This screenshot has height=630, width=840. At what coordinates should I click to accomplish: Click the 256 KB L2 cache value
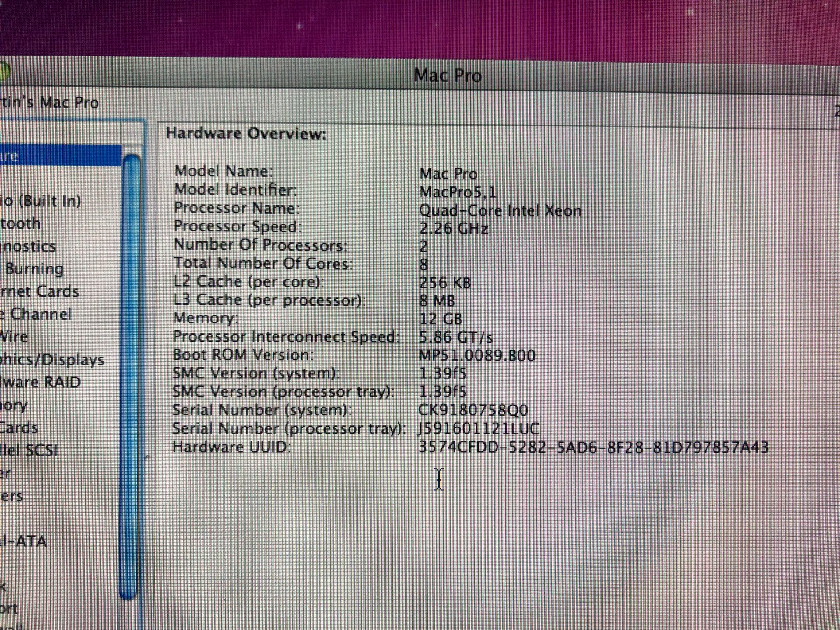tap(445, 283)
